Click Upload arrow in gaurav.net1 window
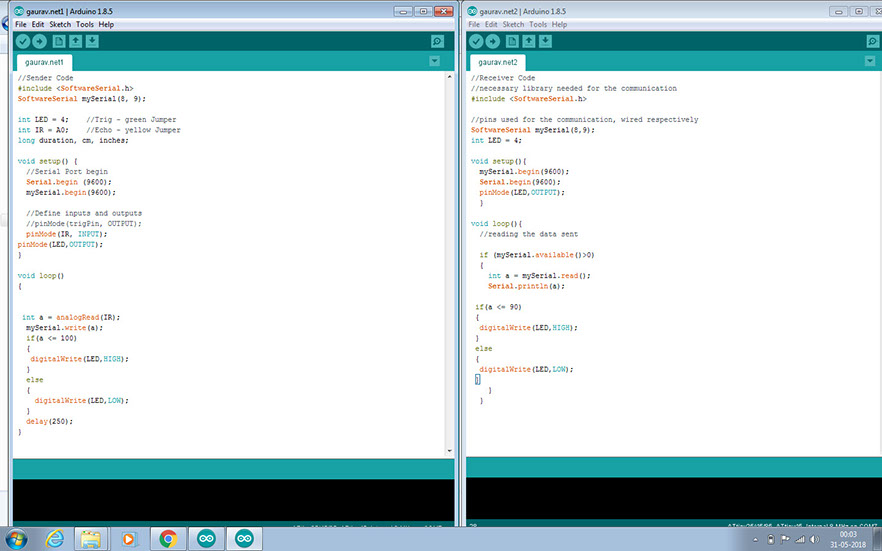This screenshot has width=882, height=551. click(39, 41)
